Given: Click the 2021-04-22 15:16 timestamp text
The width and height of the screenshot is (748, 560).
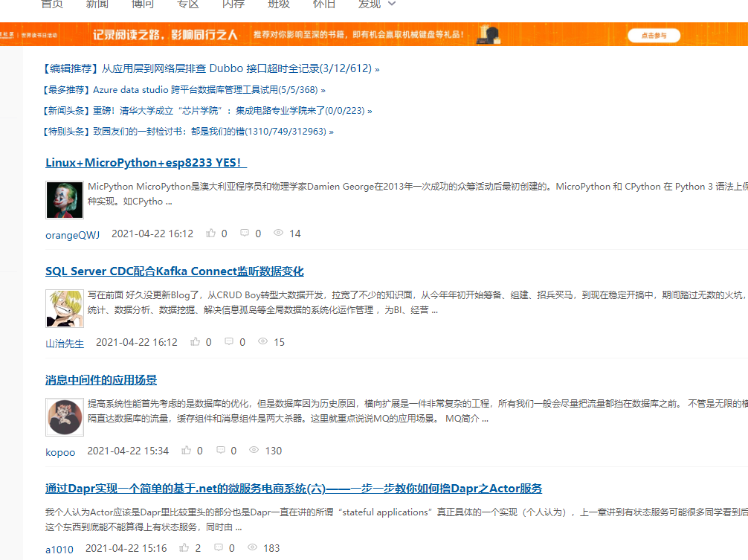Looking at the screenshot, I should tap(126, 548).
